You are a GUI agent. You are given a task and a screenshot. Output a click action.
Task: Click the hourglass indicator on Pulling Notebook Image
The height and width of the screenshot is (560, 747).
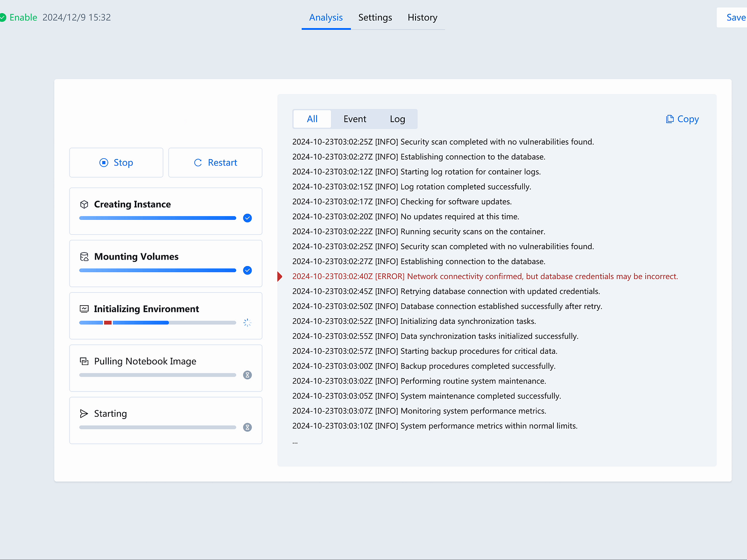[247, 375]
